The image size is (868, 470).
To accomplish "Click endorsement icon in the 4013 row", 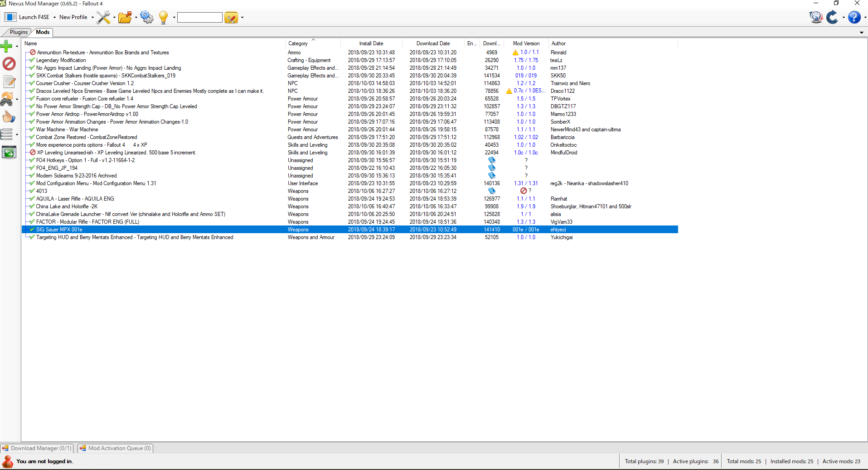I will point(492,191).
